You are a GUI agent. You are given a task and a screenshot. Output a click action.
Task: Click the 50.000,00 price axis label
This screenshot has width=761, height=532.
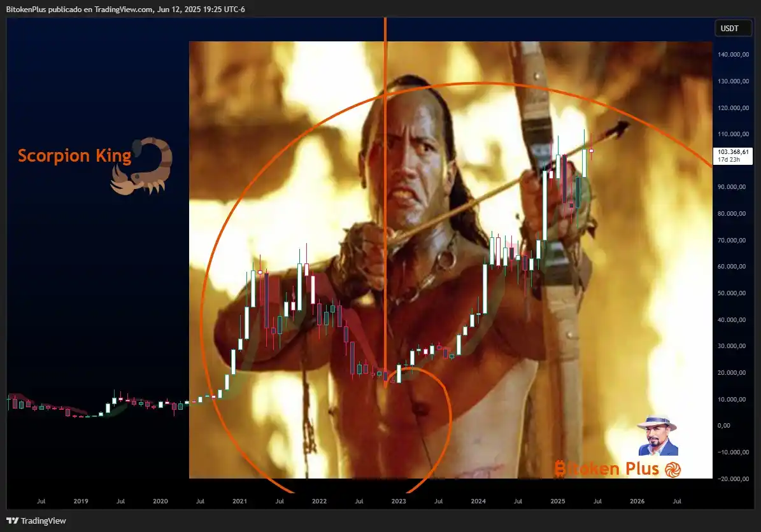coord(732,293)
